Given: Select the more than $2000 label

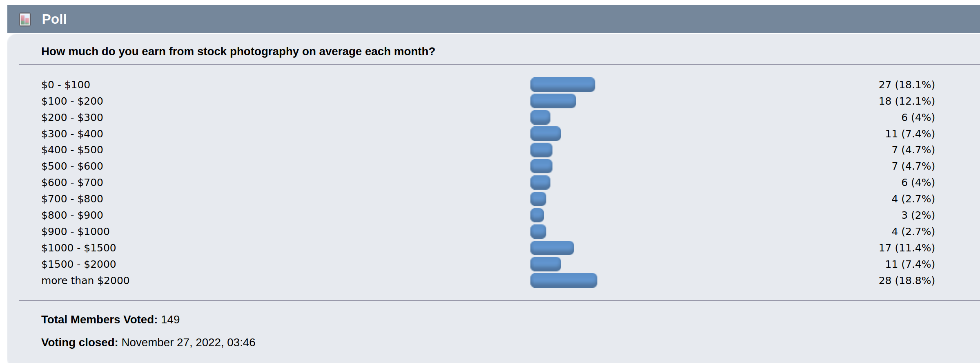Looking at the screenshot, I should click(85, 280).
